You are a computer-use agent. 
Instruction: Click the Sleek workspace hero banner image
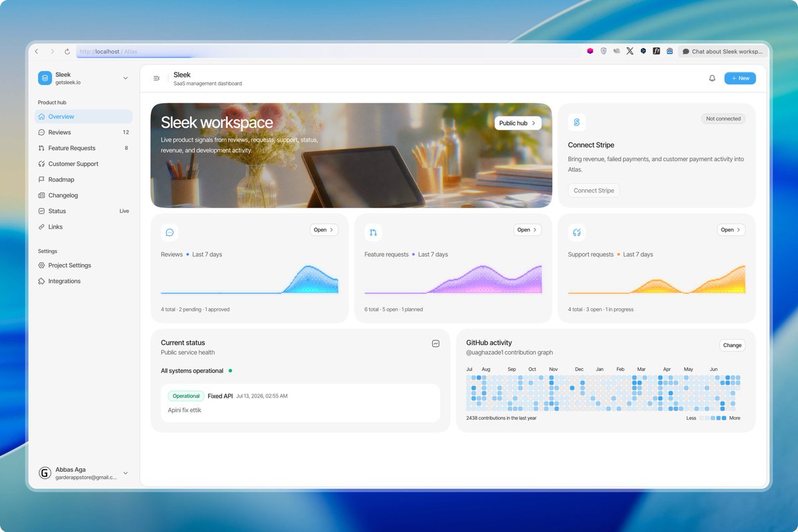(x=351, y=156)
